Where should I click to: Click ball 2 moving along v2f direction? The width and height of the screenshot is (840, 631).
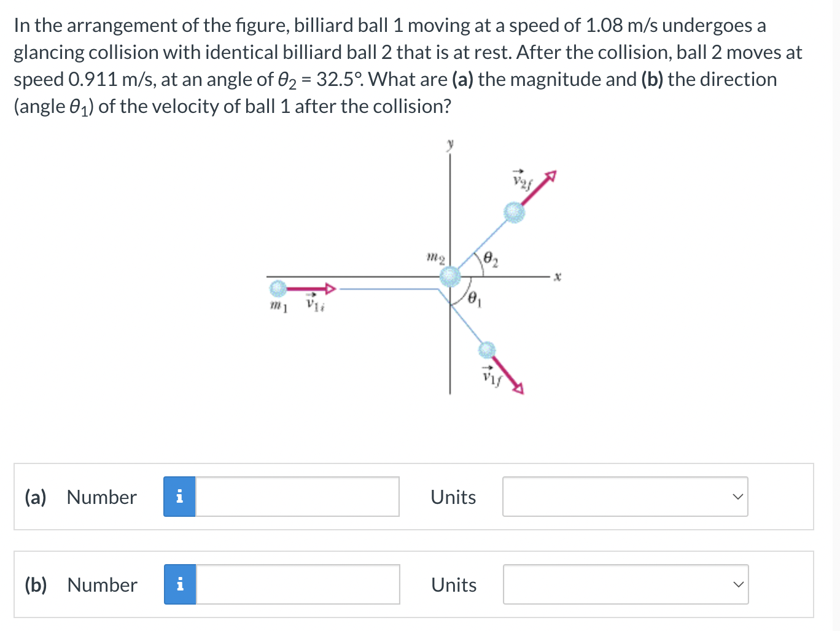[515, 212]
